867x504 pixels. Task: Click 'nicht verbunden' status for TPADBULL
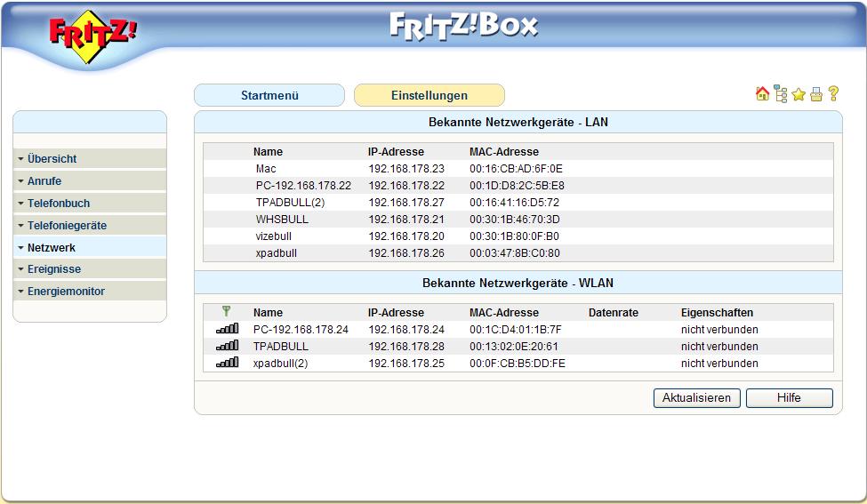719,347
